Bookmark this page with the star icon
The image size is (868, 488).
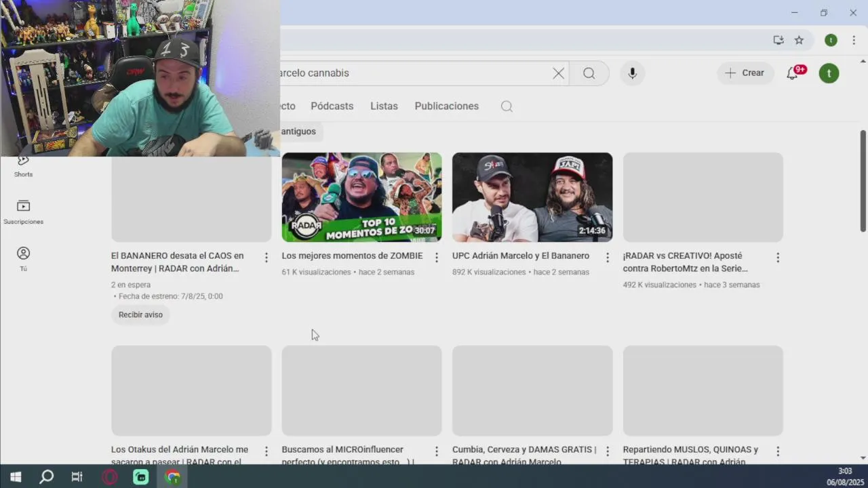click(x=799, y=40)
